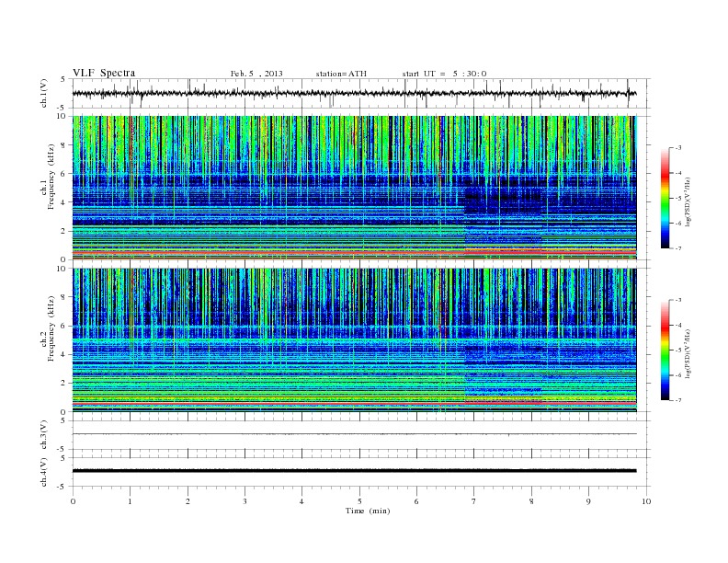728x563 pixels.
Task: Click the "-7" label on ch.2 color bar
Action: click(x=677, y=400)
